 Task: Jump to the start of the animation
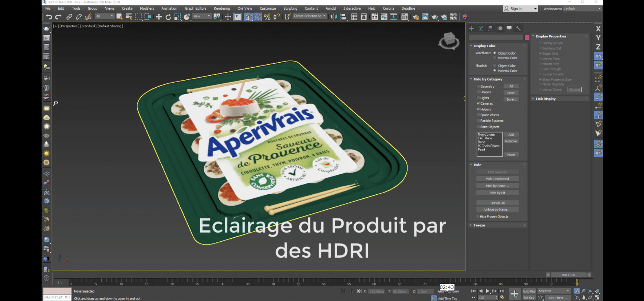tap(473, 291)
